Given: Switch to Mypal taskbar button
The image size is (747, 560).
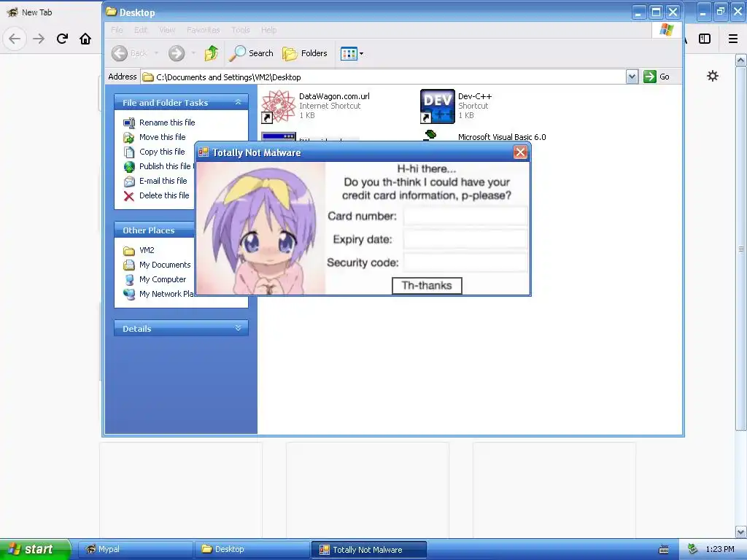Looking at the screenshot, I should click(x=135, y=549).
